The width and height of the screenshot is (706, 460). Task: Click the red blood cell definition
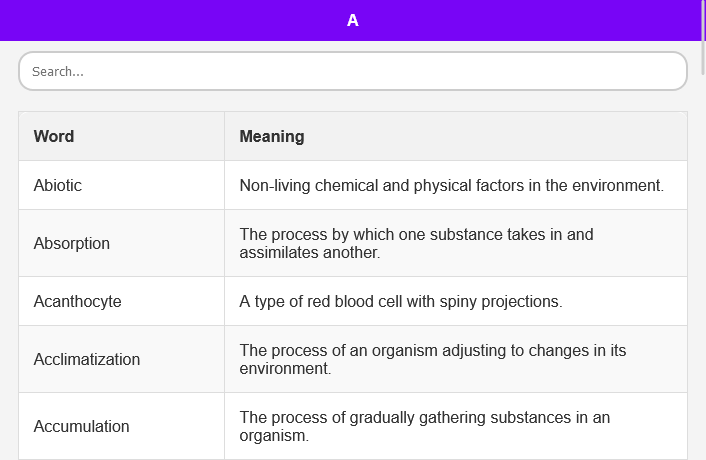pyautogui.click(x=401, y=301)
